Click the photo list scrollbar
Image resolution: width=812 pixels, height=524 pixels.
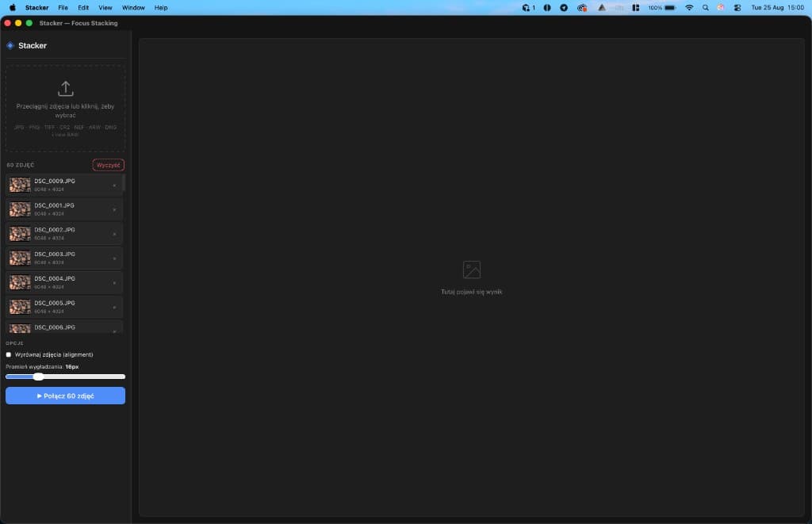coord(124,183)
